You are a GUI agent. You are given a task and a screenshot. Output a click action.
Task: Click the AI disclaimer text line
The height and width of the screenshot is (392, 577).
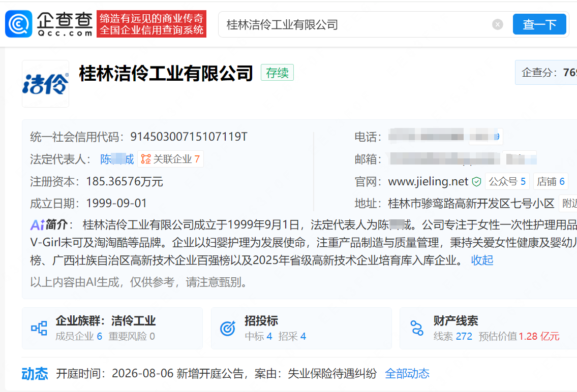(x=138, y=282)
